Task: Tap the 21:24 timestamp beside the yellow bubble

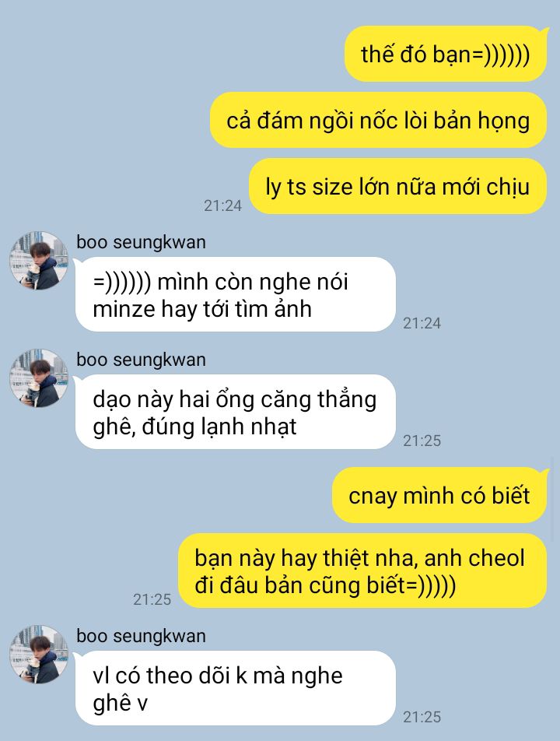Action: point(223,205)
